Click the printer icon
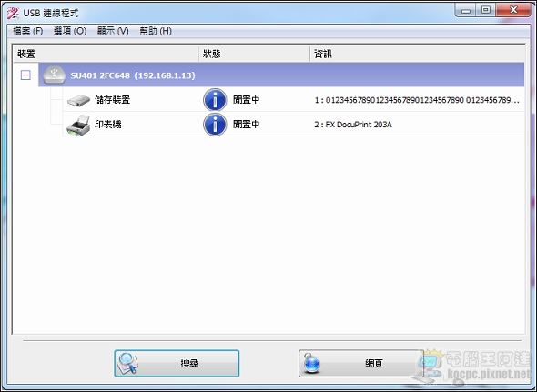Image resolution: width=537 pixels, height=392 pixels. tap(78, 125)
